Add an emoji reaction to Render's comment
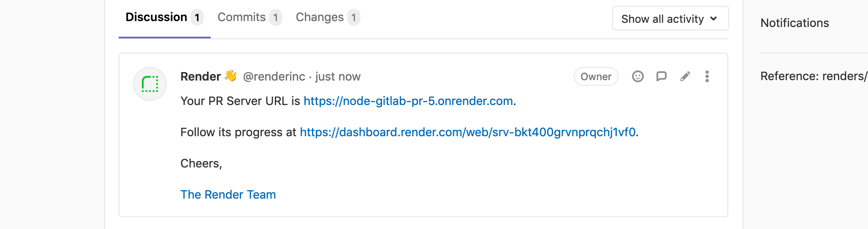The height and width of the screenshot is (229, 868). point(637,76)
